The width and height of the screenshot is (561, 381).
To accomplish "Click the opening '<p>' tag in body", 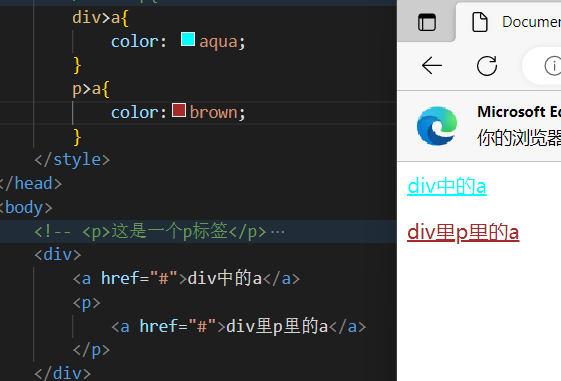I will click(x=87, y=303).
